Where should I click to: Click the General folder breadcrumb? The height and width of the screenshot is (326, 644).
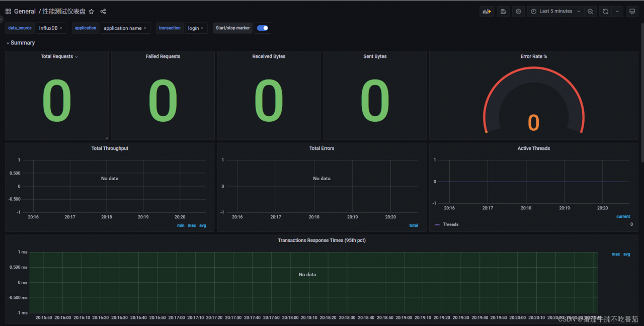pyautogui.click(x=25, y=12)
